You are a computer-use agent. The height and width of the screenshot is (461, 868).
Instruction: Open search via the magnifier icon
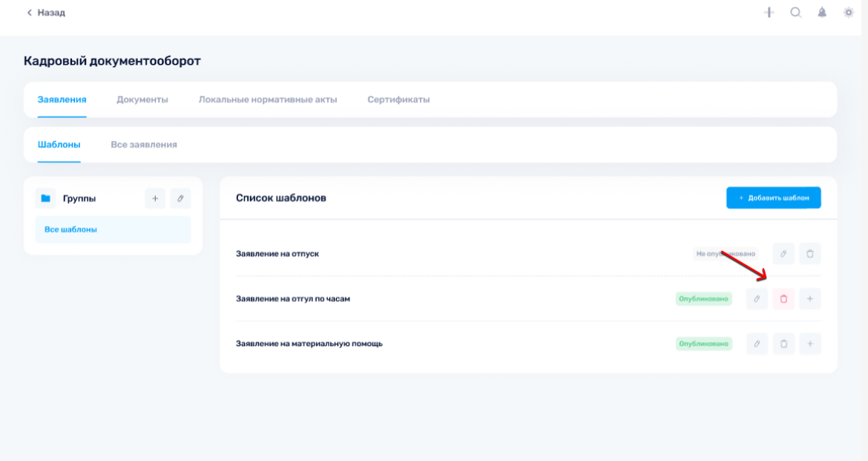(x=795, y=13)
